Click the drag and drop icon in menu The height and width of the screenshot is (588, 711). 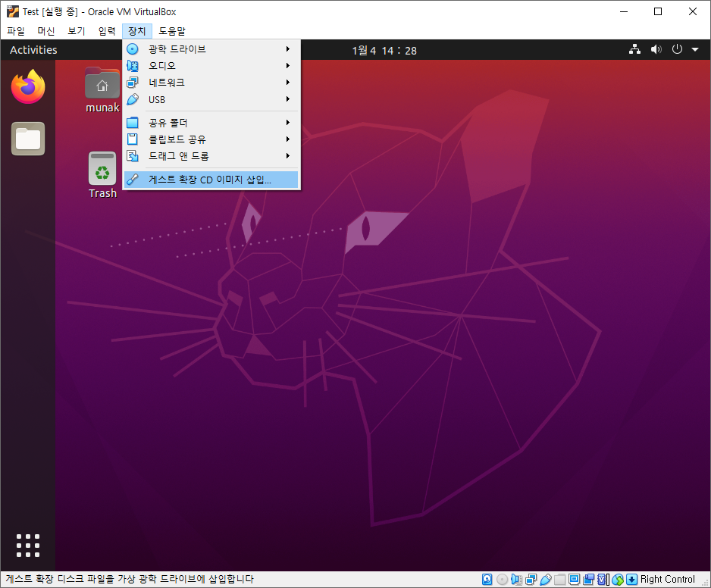(x=133, y=156)
